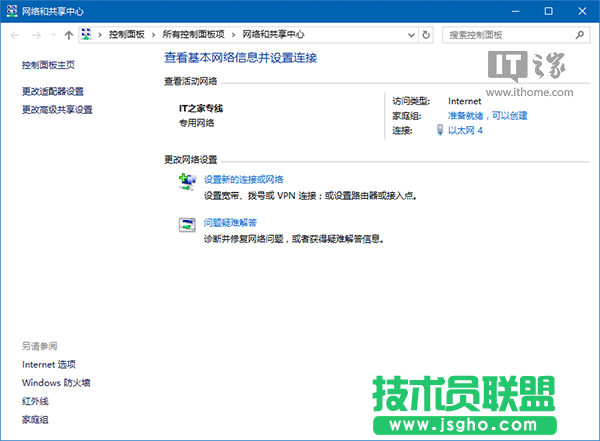The height and width of the screenshot is (441, 600).
Task: Open Internet 选项 link
Action: pyautogui.click(x=49, y=365)
